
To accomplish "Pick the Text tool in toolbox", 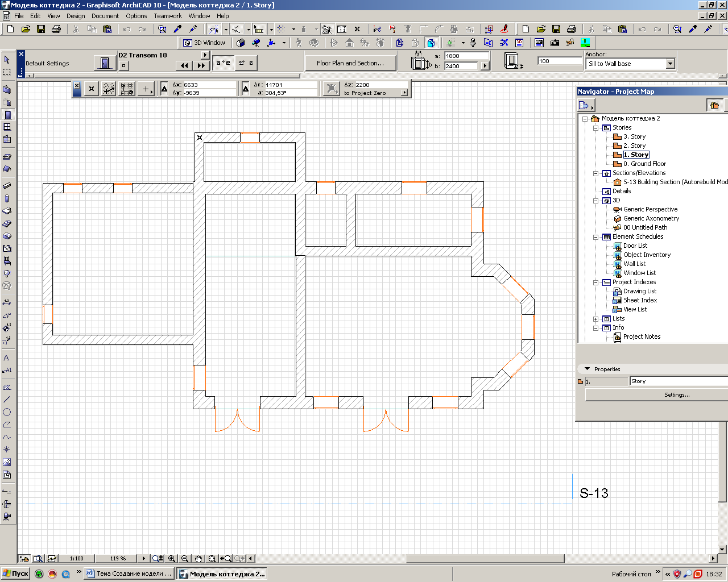I will click(x=7, y=358).
